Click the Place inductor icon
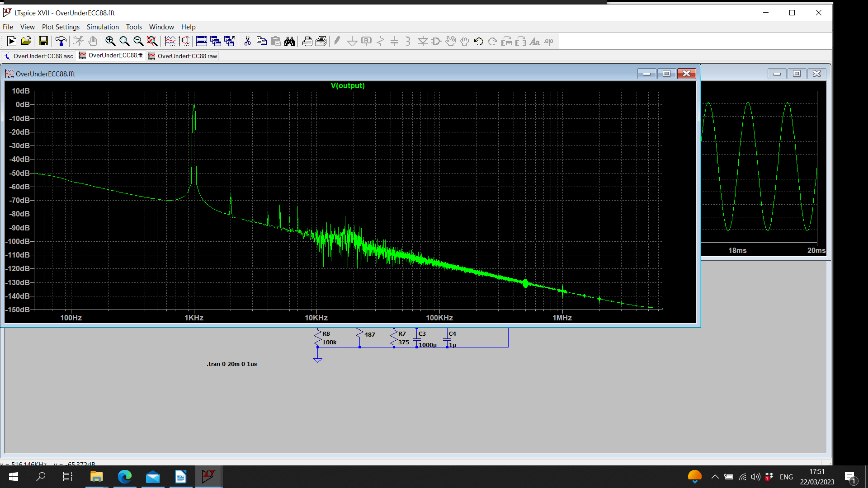 [x=408, y=42]
